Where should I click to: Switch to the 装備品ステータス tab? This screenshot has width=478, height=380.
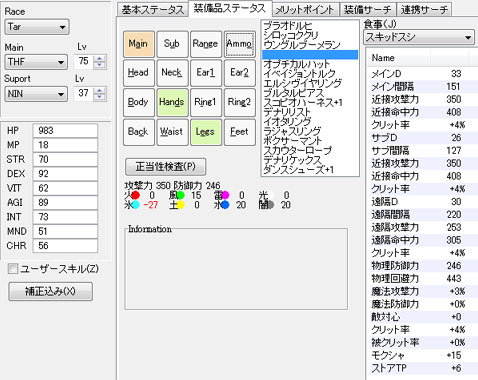(x=230, y=8)
